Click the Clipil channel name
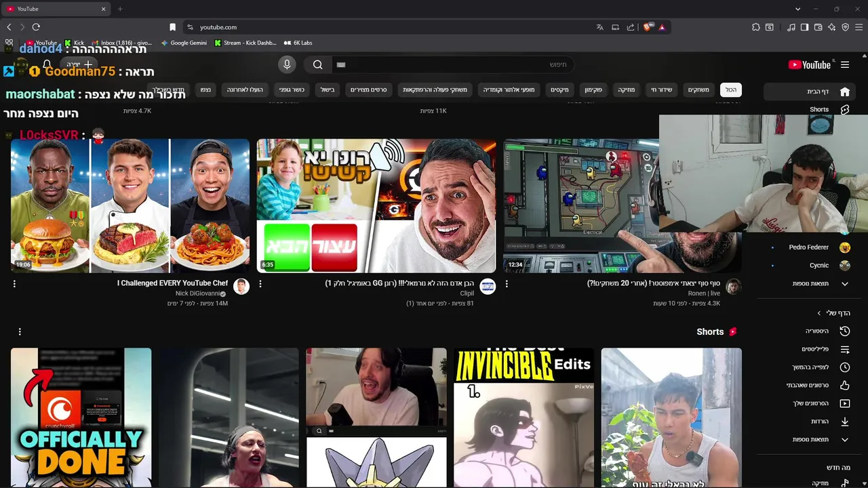The width and height of the screenshot is (868, 488). [467, 293]
